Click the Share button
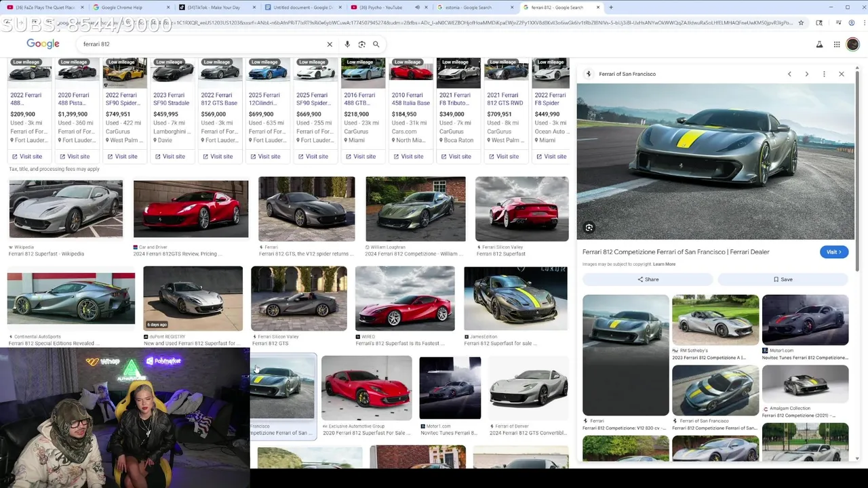Screen dimensions: 868x488 click(648, 279)
